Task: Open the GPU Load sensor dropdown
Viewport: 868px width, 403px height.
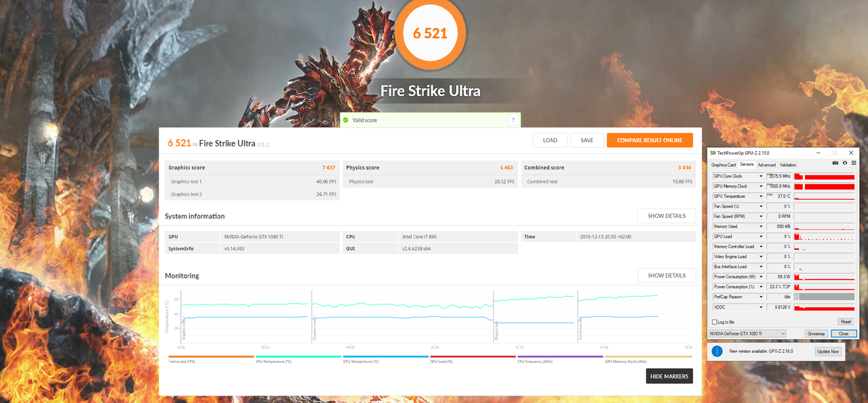Action: point(761,236)
